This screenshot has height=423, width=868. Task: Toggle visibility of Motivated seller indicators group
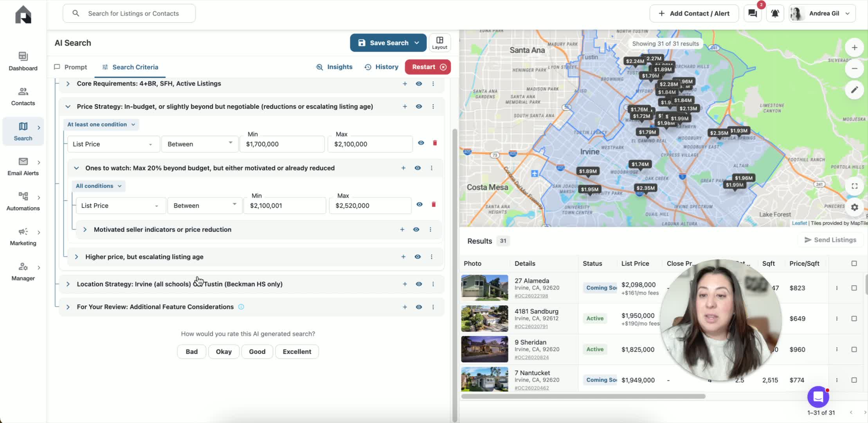coord(416,230)
